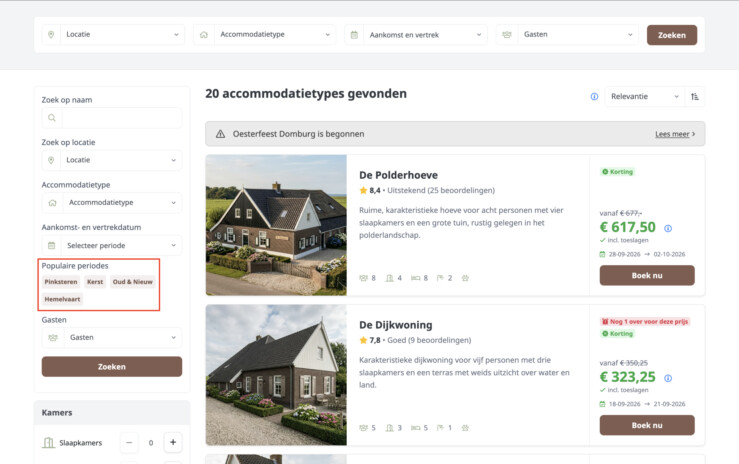
Task: Click the bedrooms icon in De Dijkwoning features
Action: [x=390, y=428]
